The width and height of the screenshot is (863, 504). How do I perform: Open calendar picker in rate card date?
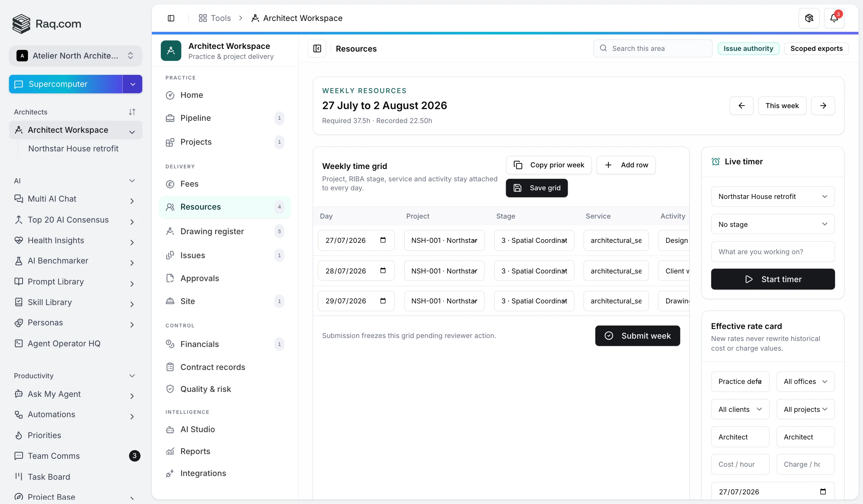823,492
